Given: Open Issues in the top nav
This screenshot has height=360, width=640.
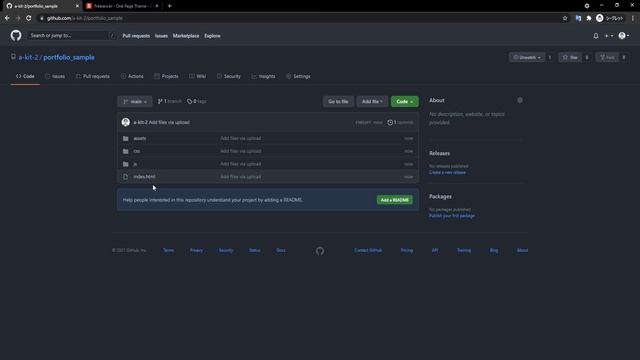Looking at the screenshot, I should tap(161, 36).
